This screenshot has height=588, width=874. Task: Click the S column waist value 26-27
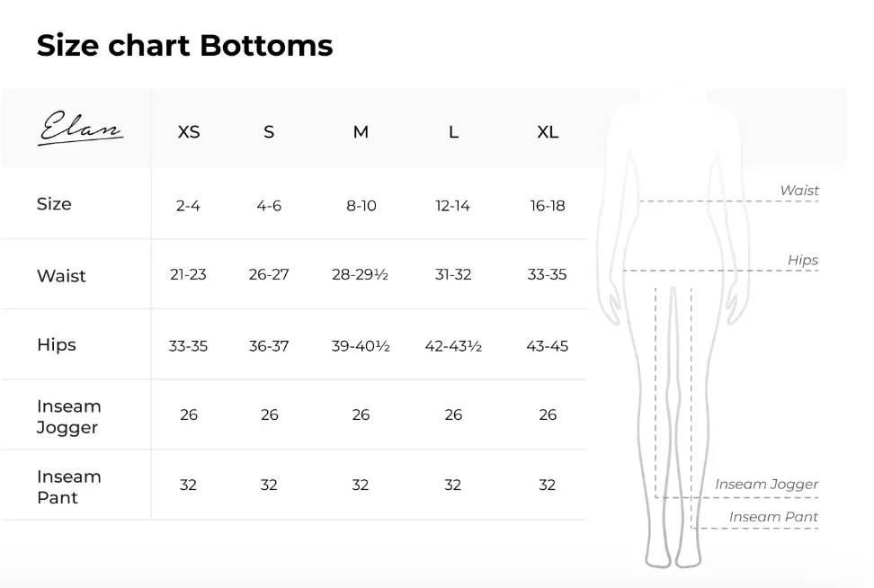point(269,275)
